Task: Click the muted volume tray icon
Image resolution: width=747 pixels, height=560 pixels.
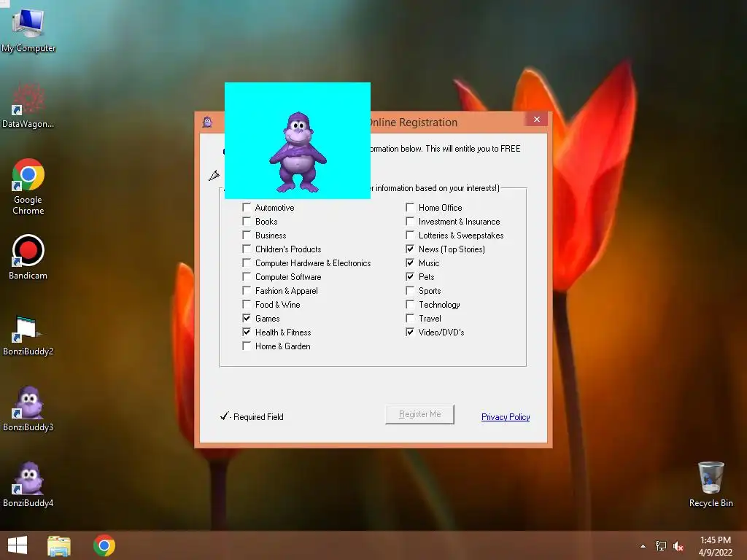Action: [678, 546]
